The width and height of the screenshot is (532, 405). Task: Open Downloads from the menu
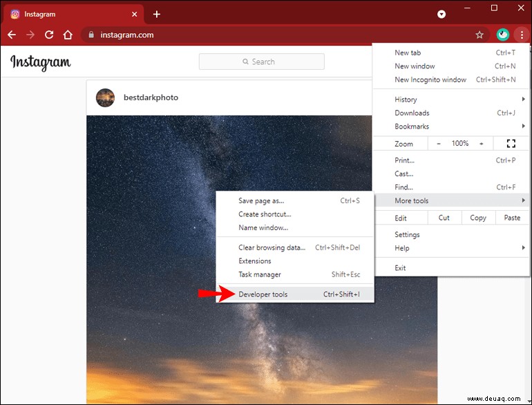tap(451, 113)
